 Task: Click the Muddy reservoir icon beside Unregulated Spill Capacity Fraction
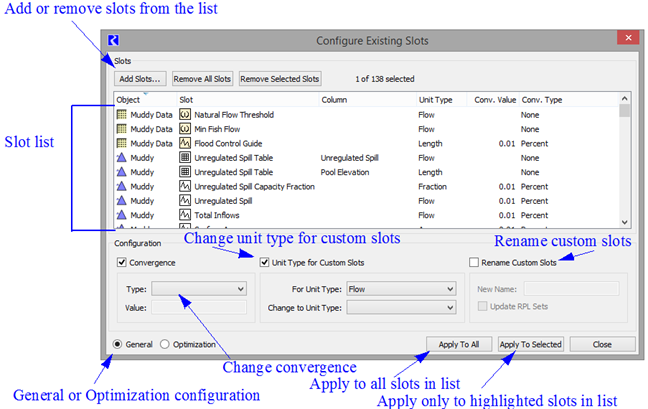coord(122,186)
